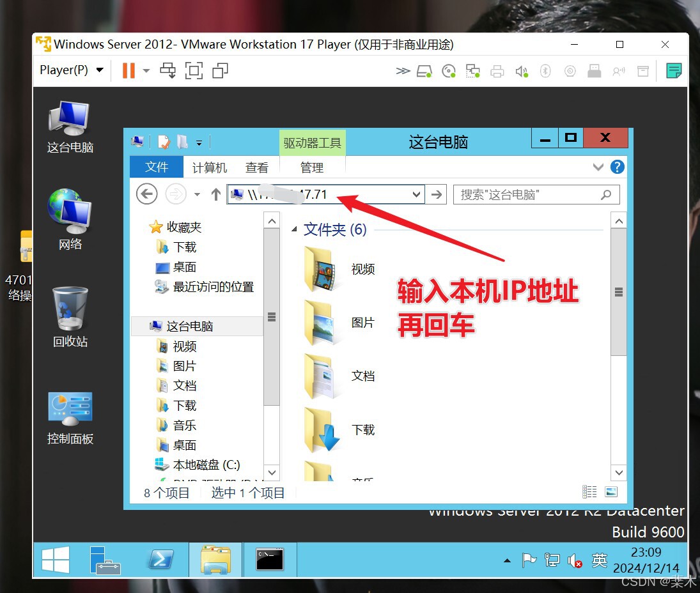Screen dimensions: 700x593
Task: Open Explorer help with the question mark
Action: [618, 167]
